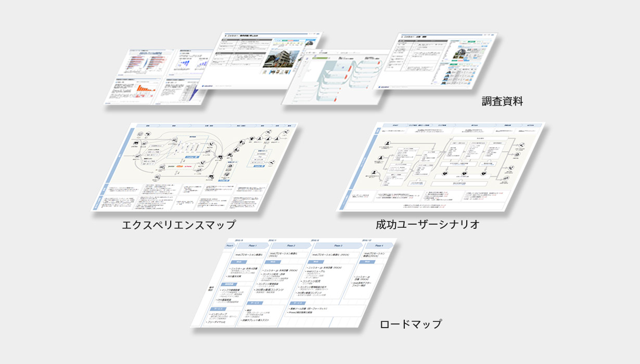Click the エクスペリエンスマップ caption

[178, 225]
